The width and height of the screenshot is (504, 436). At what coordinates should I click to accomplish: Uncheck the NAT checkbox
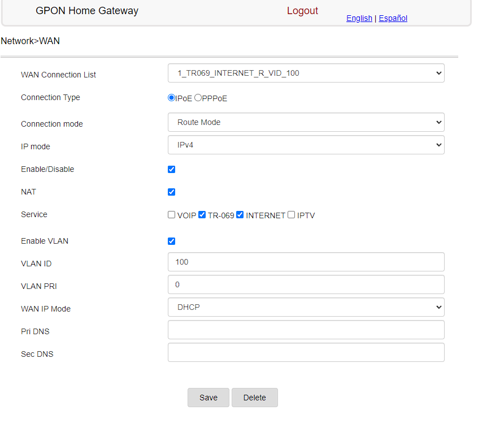click(x=172, y=192)
